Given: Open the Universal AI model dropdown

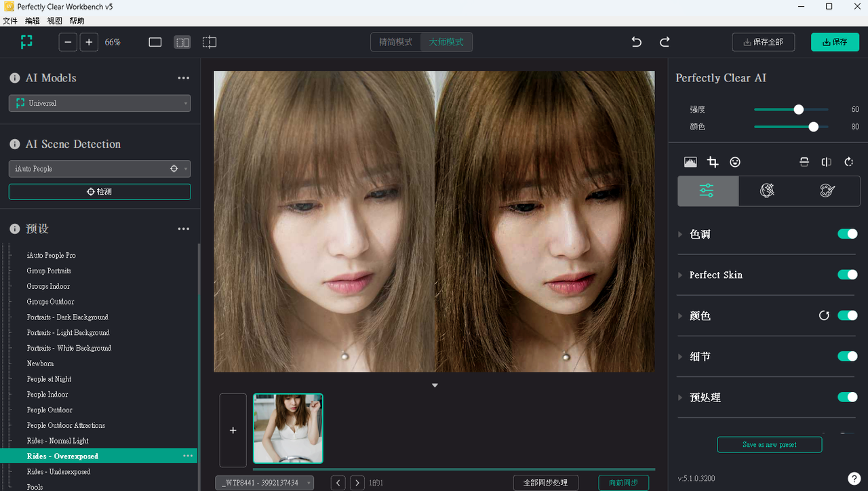Looking at the screenshot, I should (x=100, y=103).
